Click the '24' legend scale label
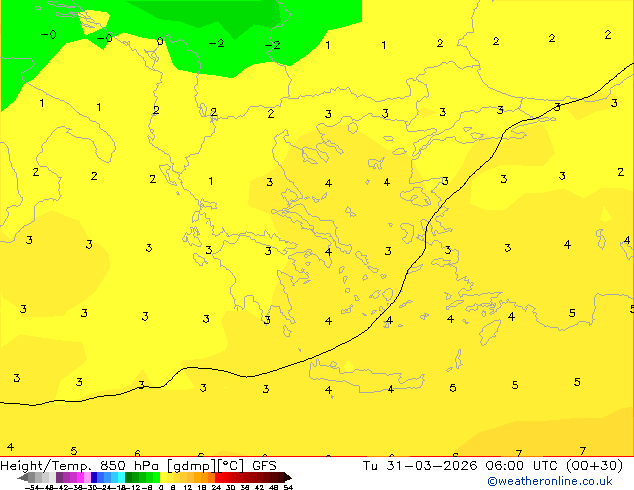Viewport: 634px width, 490px height. [216, 487]
